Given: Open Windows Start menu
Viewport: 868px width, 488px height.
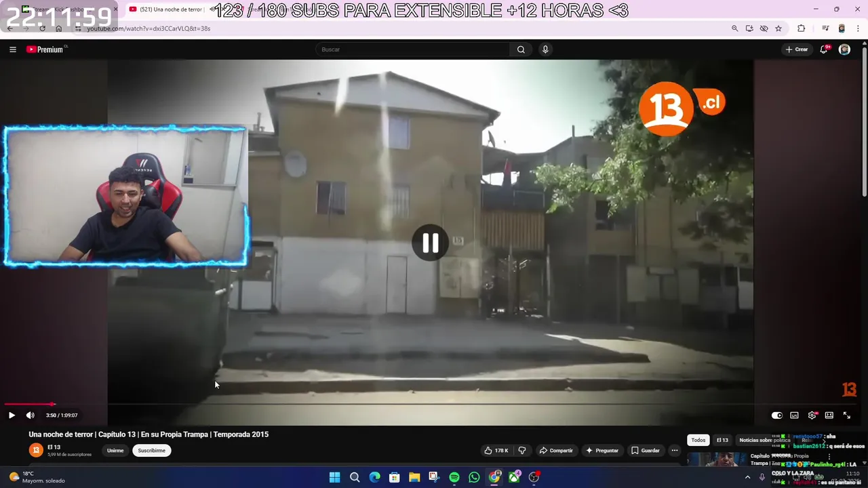Looking at the screenshot, I should click(x=334, y=477).
